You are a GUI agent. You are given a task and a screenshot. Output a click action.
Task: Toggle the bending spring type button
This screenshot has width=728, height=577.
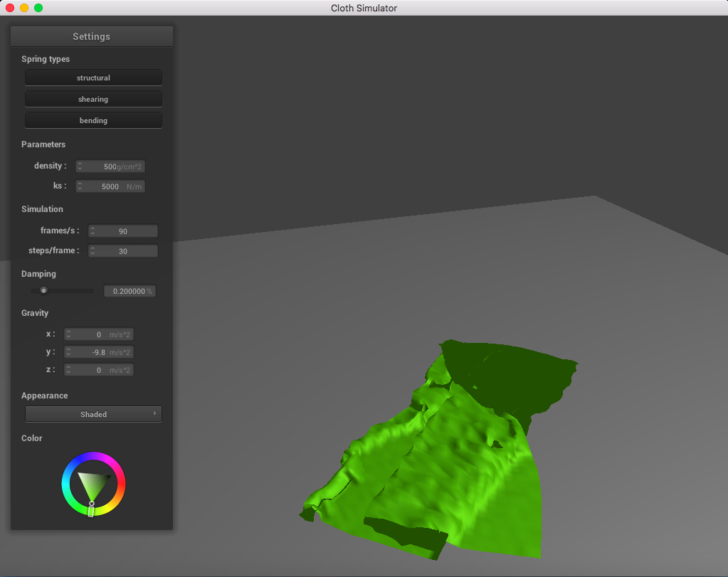(x=93, y=120)
